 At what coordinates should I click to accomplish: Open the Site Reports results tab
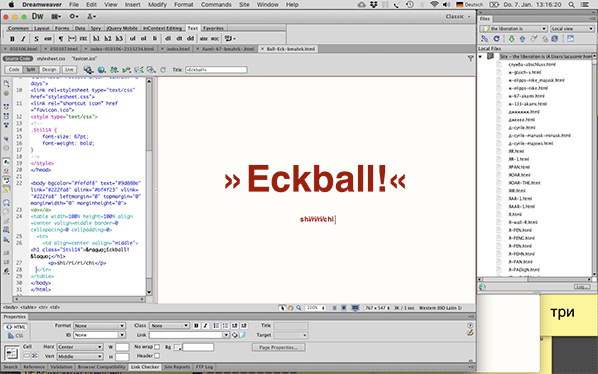pos(177,367)
